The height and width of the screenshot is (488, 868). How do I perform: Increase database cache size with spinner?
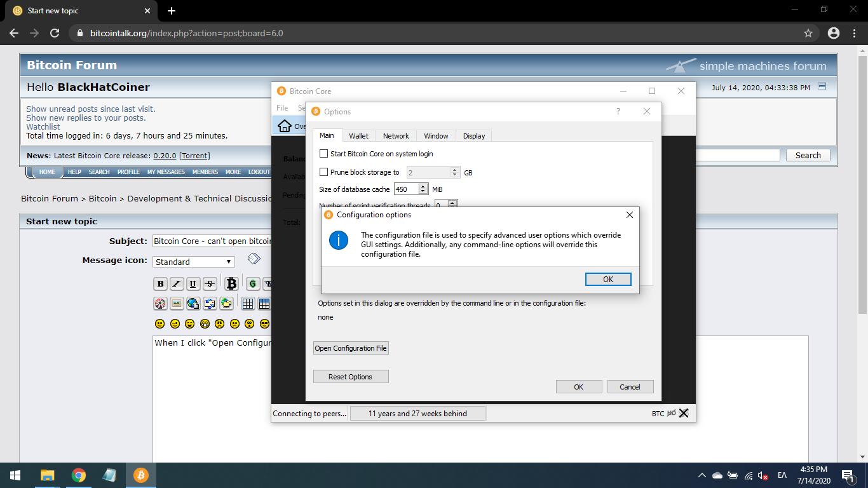(424, 186)
